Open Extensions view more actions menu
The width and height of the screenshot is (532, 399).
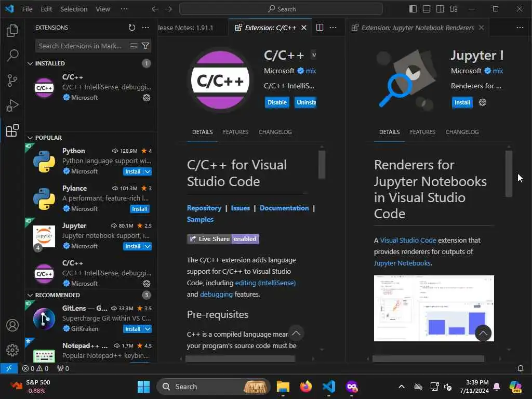tap(145, 28)
